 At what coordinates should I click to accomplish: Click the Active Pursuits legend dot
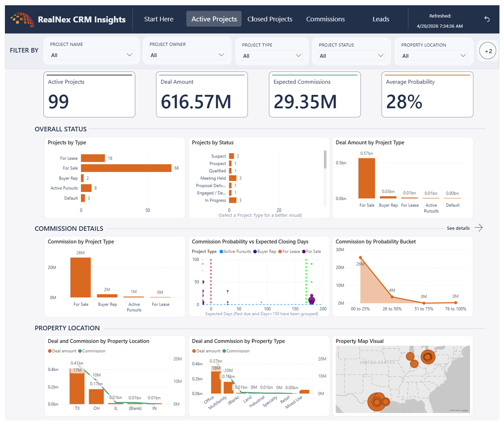pyautogui.click(x=221, y=252)
